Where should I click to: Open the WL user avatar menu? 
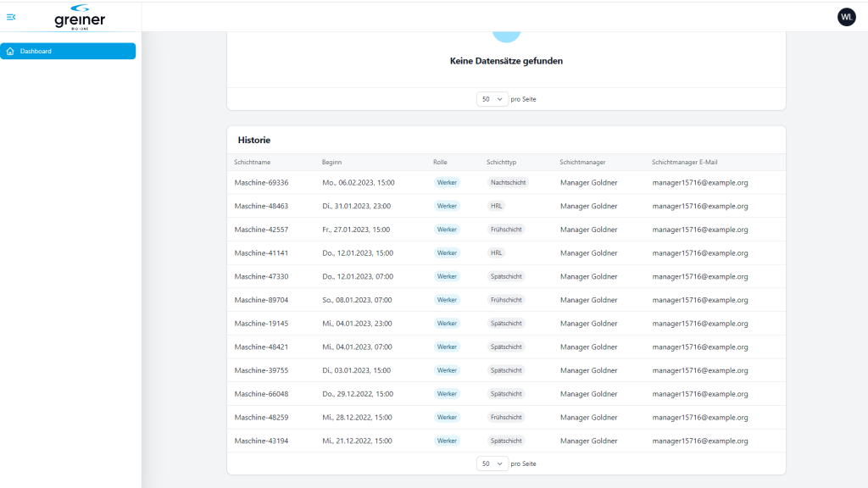(x=847, y=17)
